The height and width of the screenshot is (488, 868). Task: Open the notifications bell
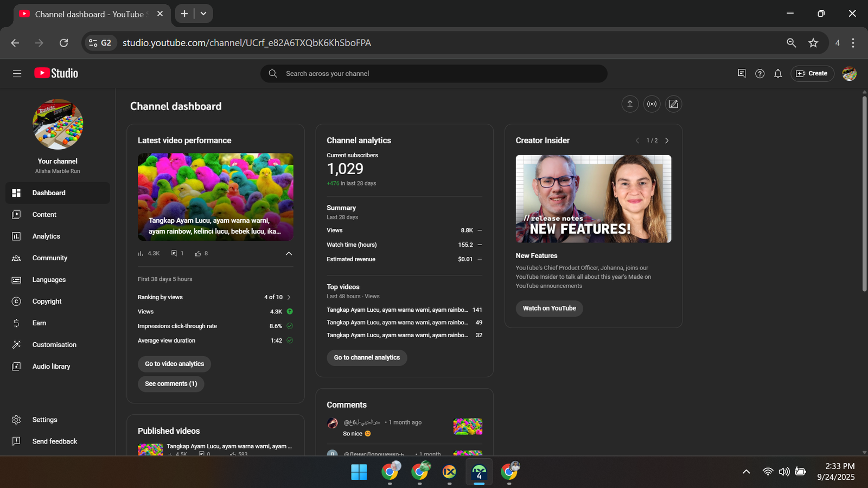(778, 74)
